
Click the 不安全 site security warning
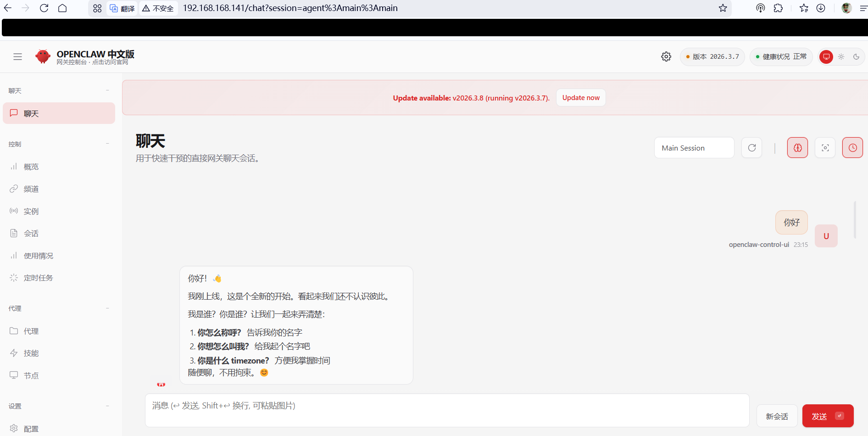point(158,8)
